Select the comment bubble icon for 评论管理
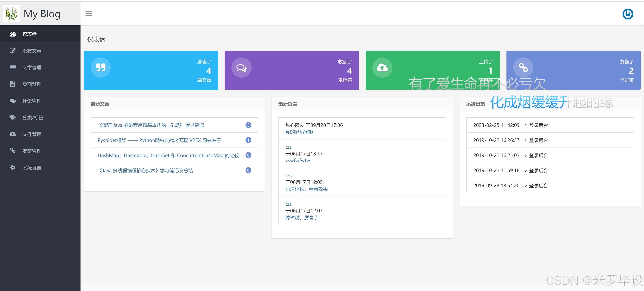Viewport: 644px width, 291px height. point(13,101)
